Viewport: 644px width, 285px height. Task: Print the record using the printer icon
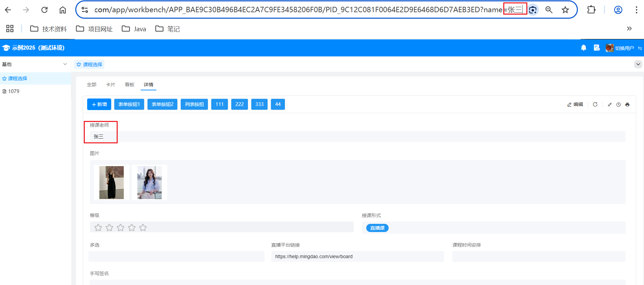(x=627, y=105)
